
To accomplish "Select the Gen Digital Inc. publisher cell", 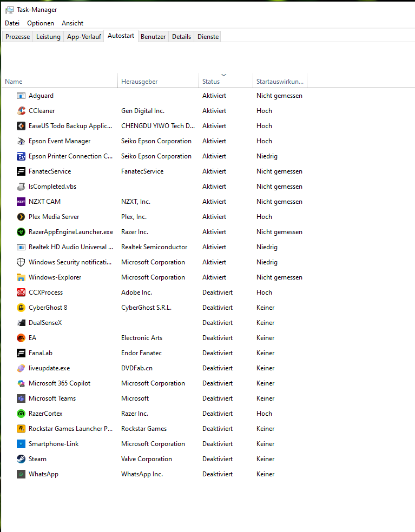I will coord(143,111).
